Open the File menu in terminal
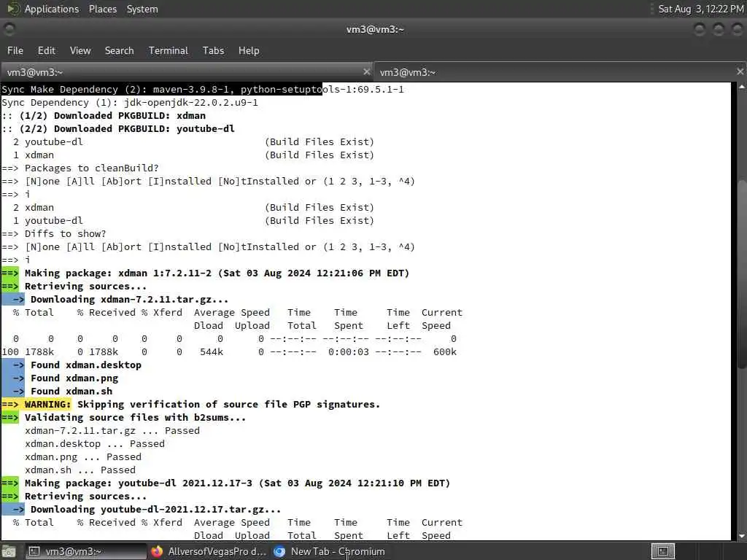 click(15, 50)
